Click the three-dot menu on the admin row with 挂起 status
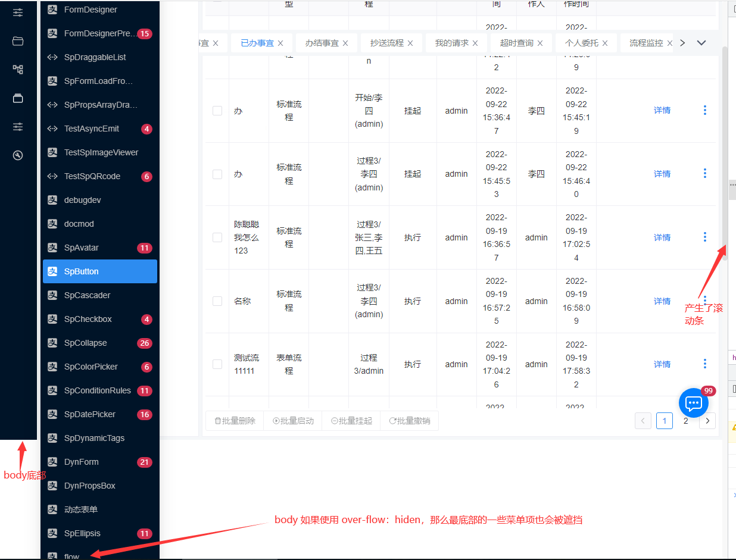Viewport: 736px width, 560px height. tap(704, 111)
